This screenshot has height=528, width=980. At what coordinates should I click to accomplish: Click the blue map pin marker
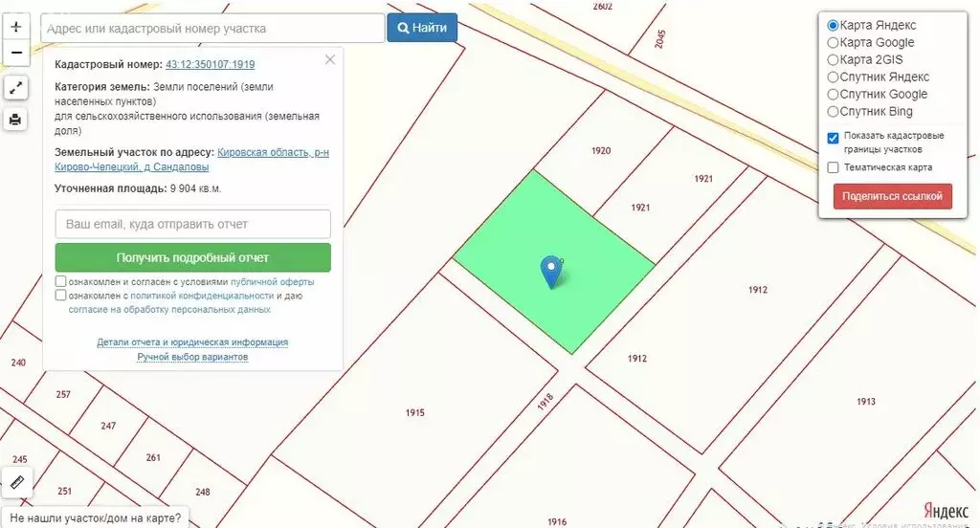click(x=550, y=272)
